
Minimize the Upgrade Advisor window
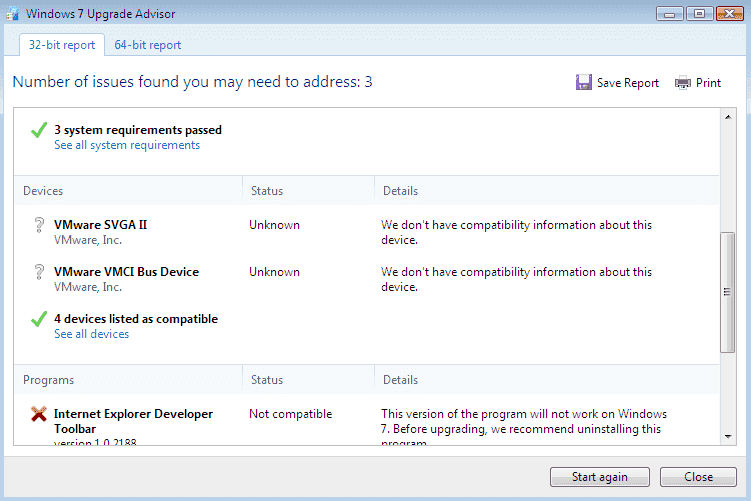pos(670,14)
